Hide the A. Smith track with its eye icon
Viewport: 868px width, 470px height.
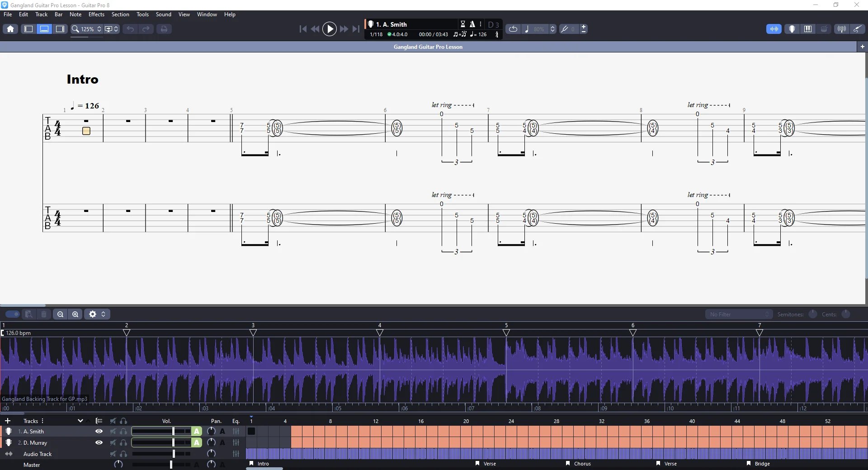(x=99, y=431)
